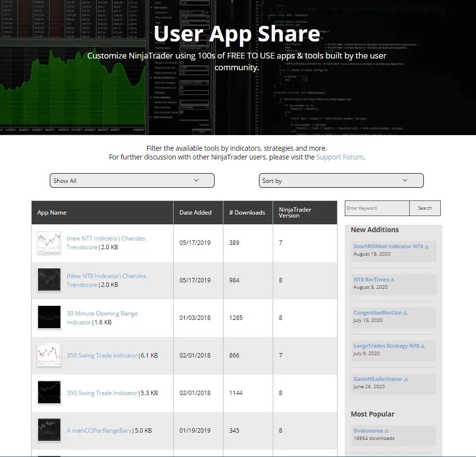Click 'August 5, 2020' date text

(x=370, y=287)
